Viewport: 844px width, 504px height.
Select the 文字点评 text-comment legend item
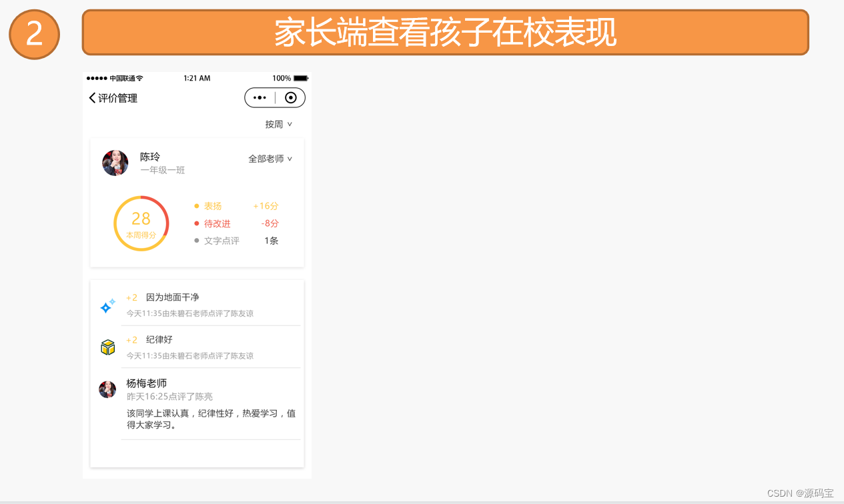coord(222,241)
